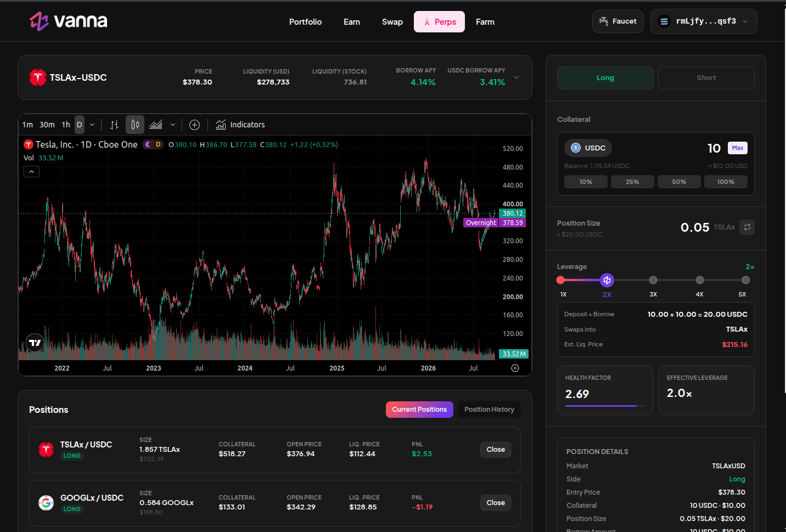
Task: Set leverage slider to 3X stop
Action: [653, 280]
